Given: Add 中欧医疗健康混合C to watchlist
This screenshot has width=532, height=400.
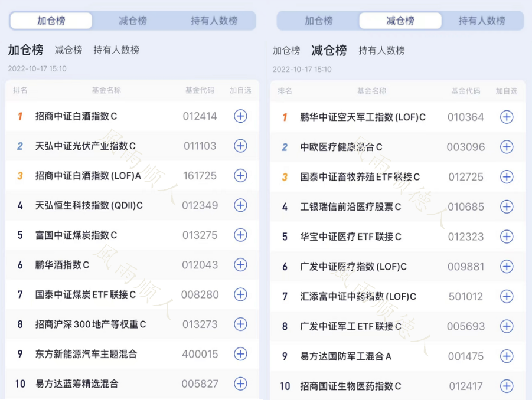Looking at the screenshot, I should pyautogui.click(x=507, y=147).
